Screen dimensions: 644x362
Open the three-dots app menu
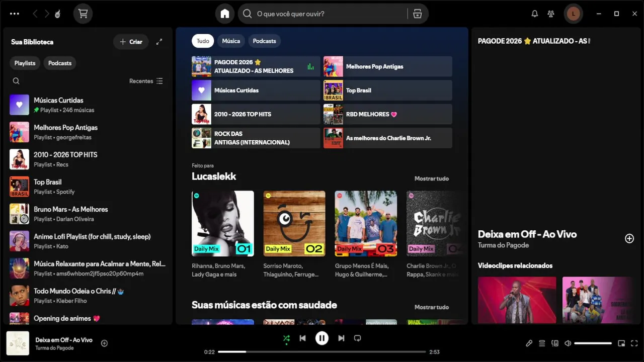[x=15, y=14]
